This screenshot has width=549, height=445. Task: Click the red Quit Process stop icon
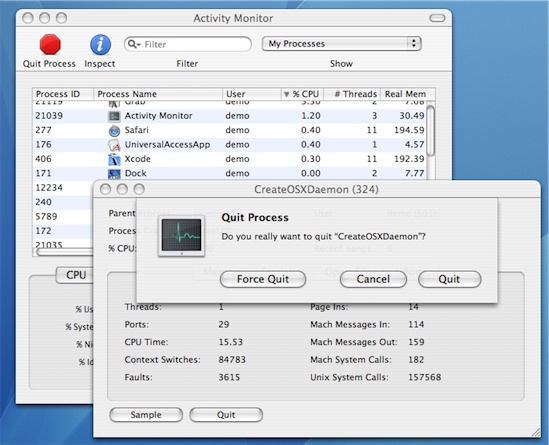50,44
